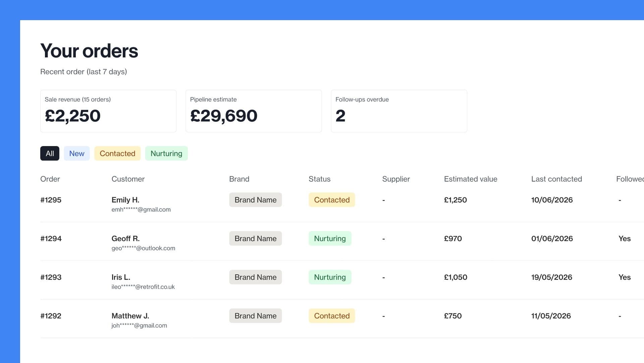Screen dimensions: 644x363
Task: Open order #1294
Action: coord(51,238)
